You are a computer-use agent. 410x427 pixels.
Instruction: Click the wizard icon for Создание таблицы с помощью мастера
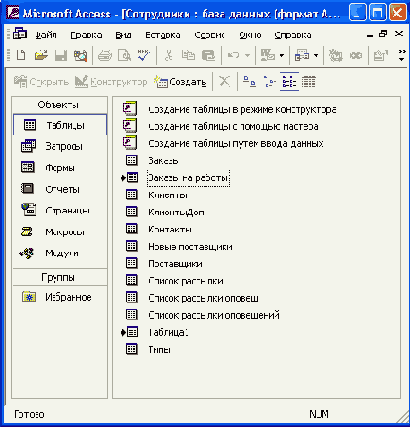130,126
